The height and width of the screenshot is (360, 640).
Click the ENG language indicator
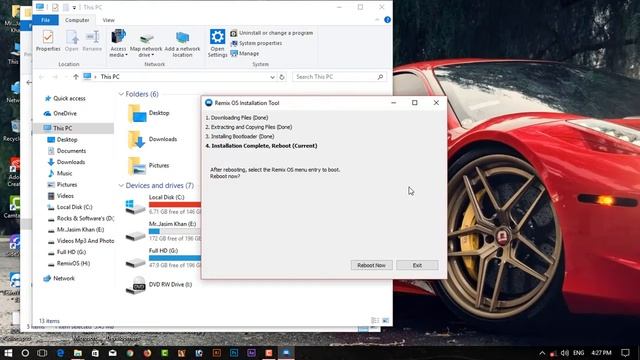tap(578, 353)
